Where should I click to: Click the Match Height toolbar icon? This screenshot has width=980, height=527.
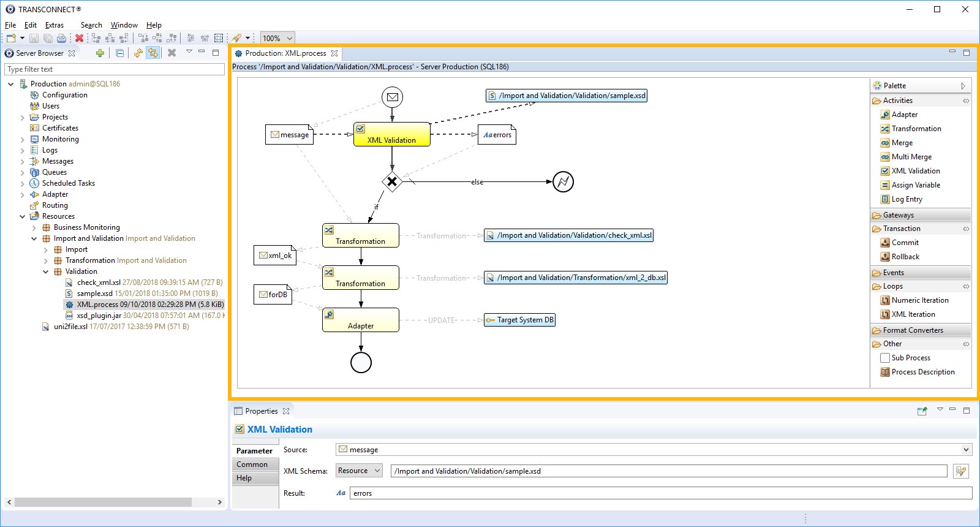tap(205, 38)
